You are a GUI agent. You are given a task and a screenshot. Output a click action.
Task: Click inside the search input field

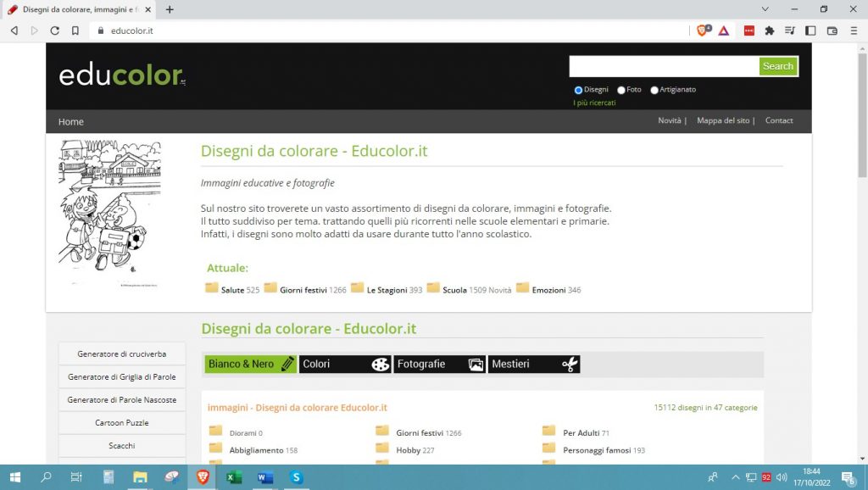(x=661, y=65)
